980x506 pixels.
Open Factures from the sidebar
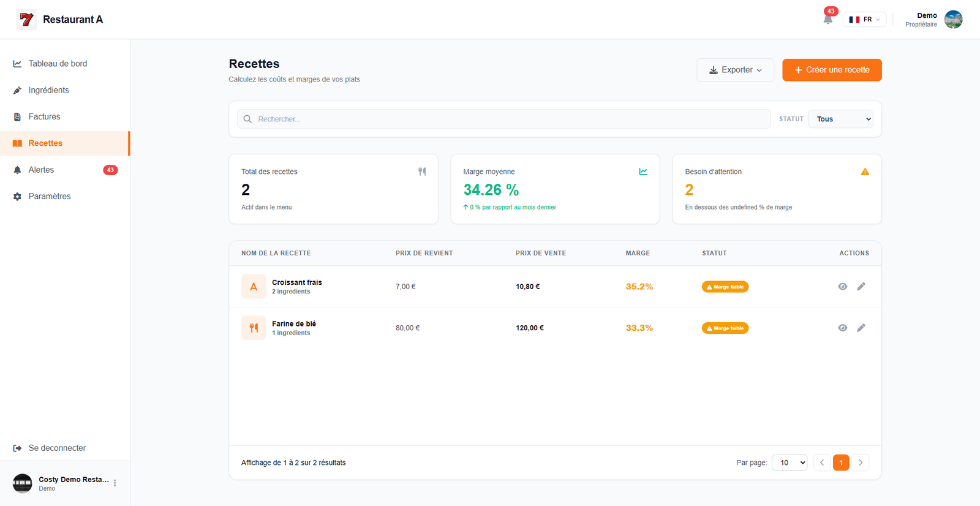coord(44,116)
